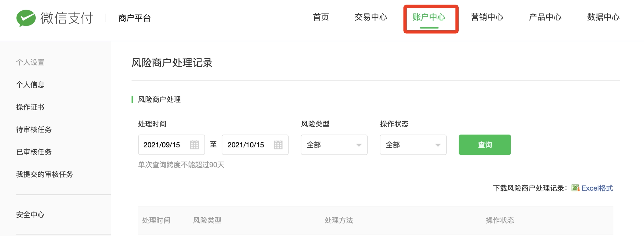Open 操作证书 in the sidebar
This screenshot has height=236, width=644.
pyautogui.click(x=30, y=107)
